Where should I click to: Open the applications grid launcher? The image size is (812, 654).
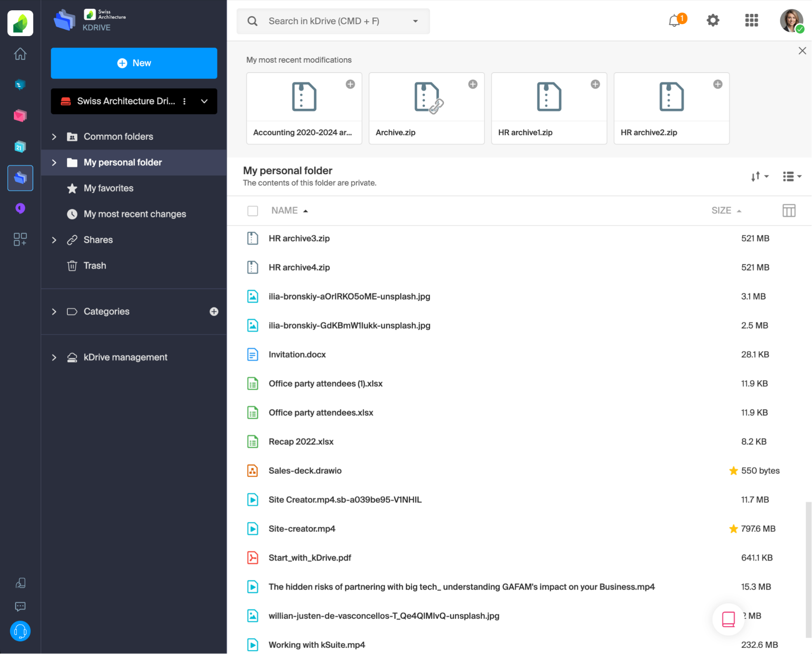(751, 20)
